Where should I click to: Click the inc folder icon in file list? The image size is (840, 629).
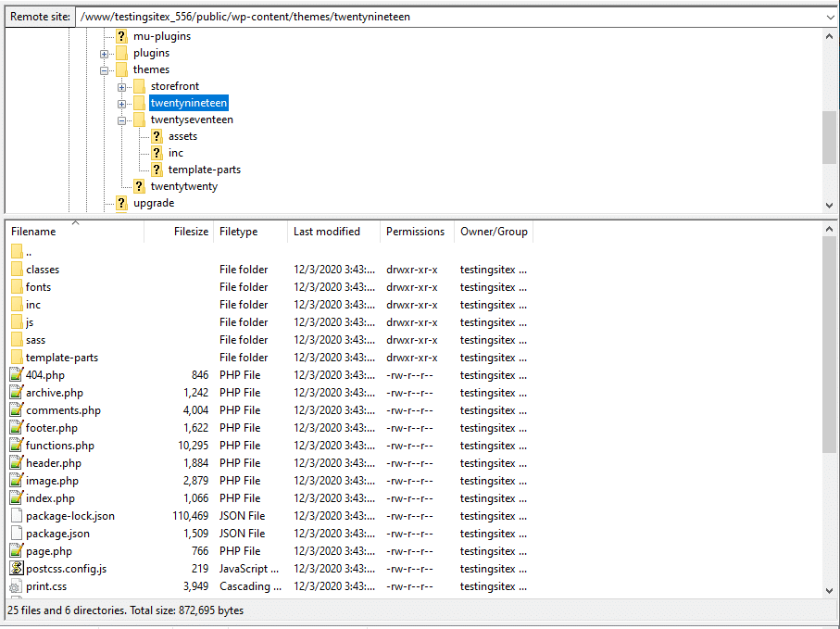(17, 305)
